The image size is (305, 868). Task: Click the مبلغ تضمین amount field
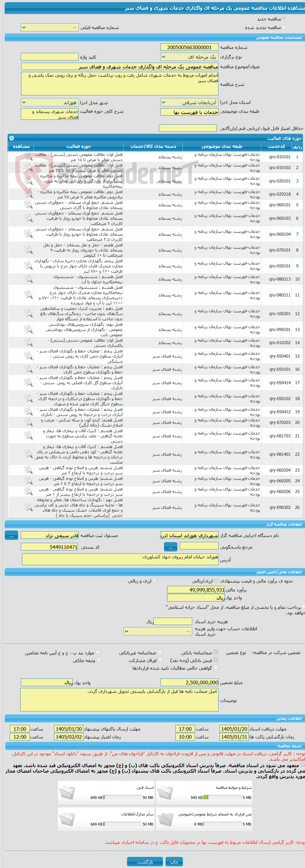[x=189, y=682]
